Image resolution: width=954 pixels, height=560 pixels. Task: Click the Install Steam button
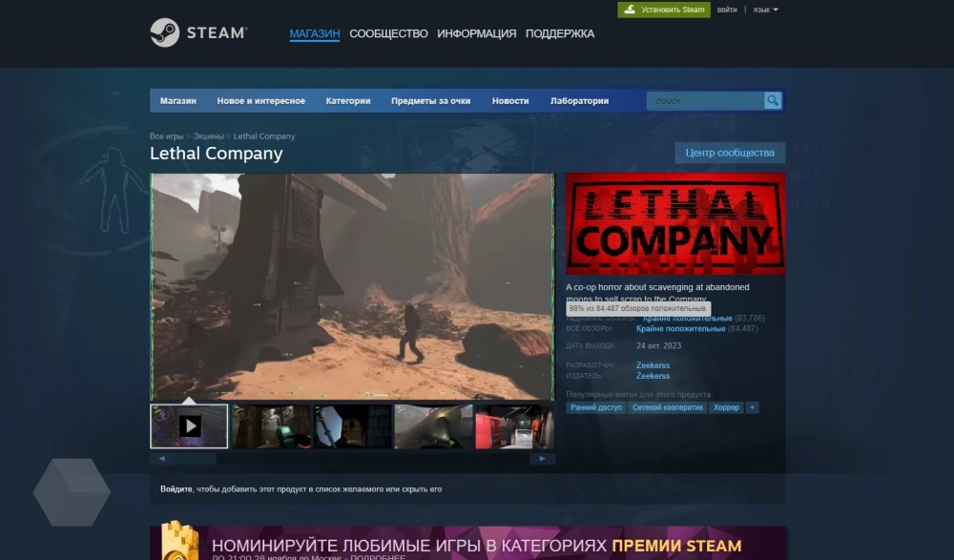click(664, 10)
